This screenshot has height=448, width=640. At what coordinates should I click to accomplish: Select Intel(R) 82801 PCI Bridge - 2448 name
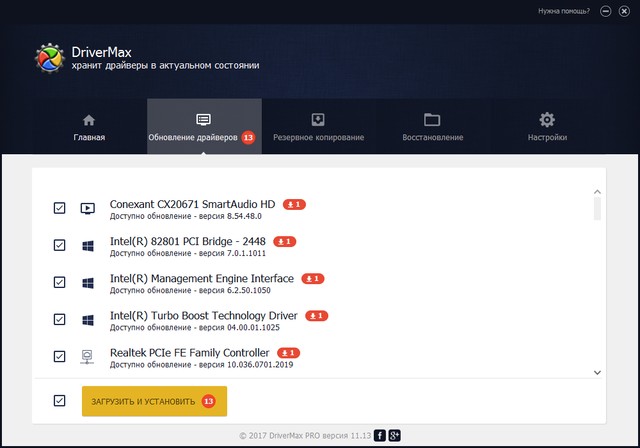(188, 241)
